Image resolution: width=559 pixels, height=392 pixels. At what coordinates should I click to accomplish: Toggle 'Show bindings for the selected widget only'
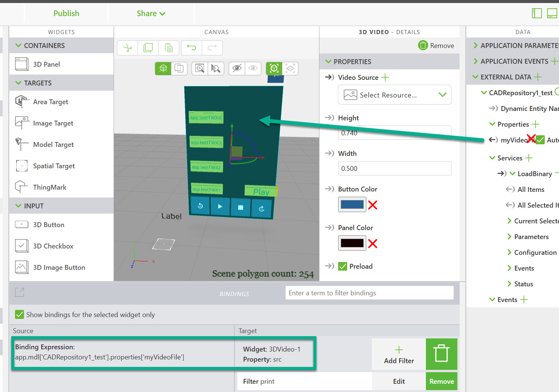click(x=19, y=314)
